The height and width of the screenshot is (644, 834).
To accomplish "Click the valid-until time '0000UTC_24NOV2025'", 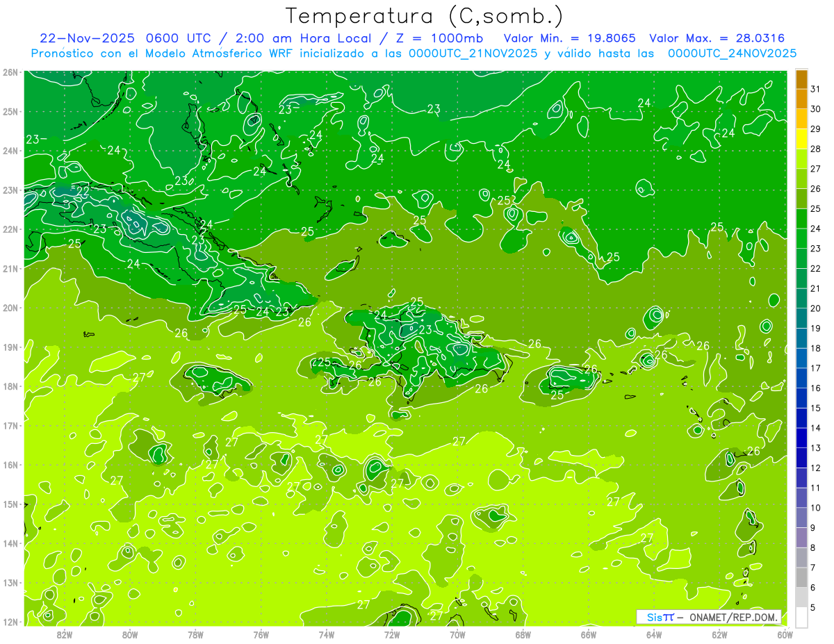I will coord(732,53).
